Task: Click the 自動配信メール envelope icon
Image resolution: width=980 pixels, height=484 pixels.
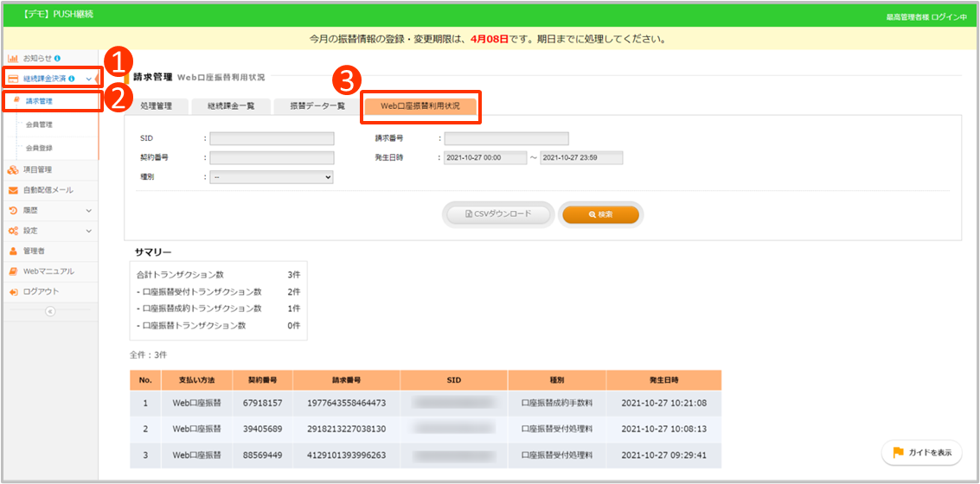Action: (13, 190)
